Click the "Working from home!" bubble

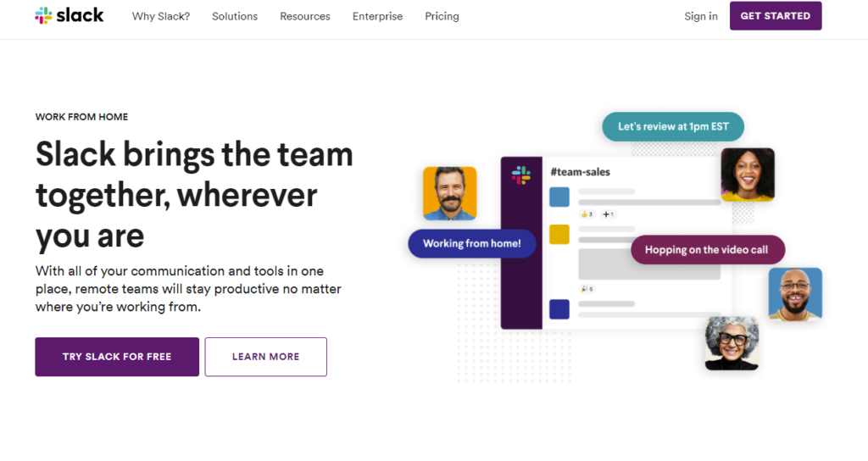[x=472, y=243]
